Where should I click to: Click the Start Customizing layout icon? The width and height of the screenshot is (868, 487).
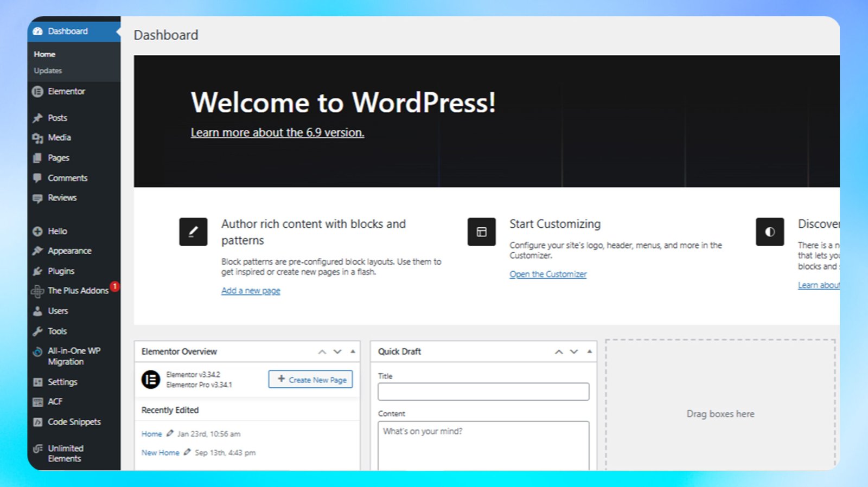coord(481,232)
